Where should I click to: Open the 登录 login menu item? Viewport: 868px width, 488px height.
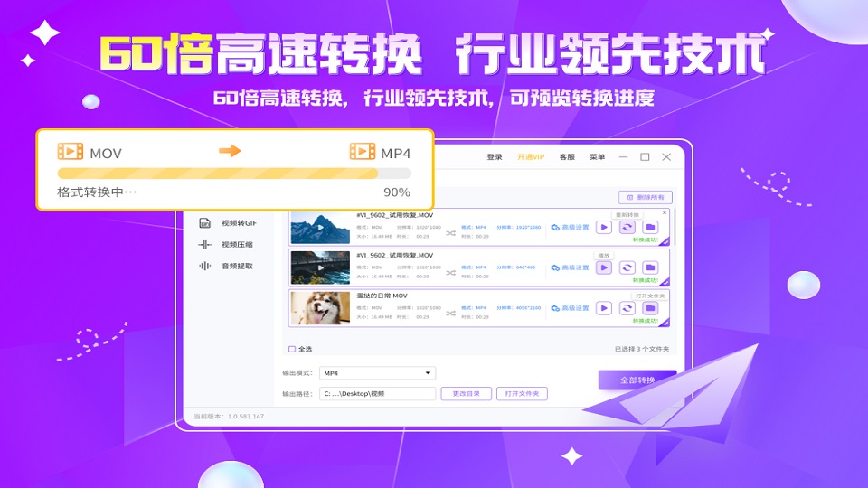pos(495,157)
